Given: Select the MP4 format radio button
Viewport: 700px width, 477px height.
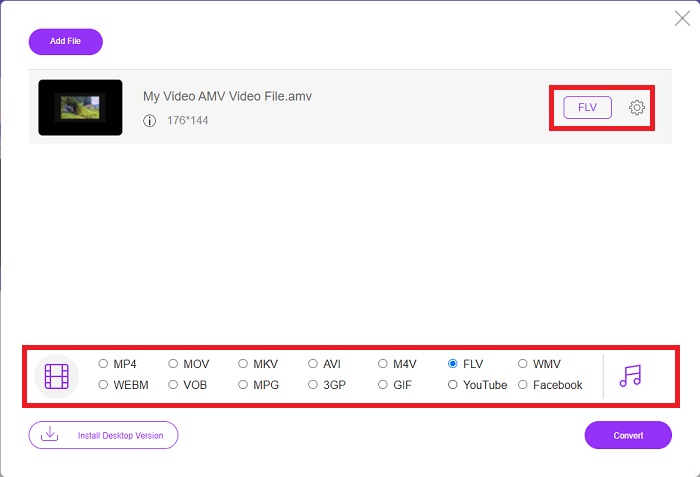Looking at the screenshot, I should click(103, 364).
